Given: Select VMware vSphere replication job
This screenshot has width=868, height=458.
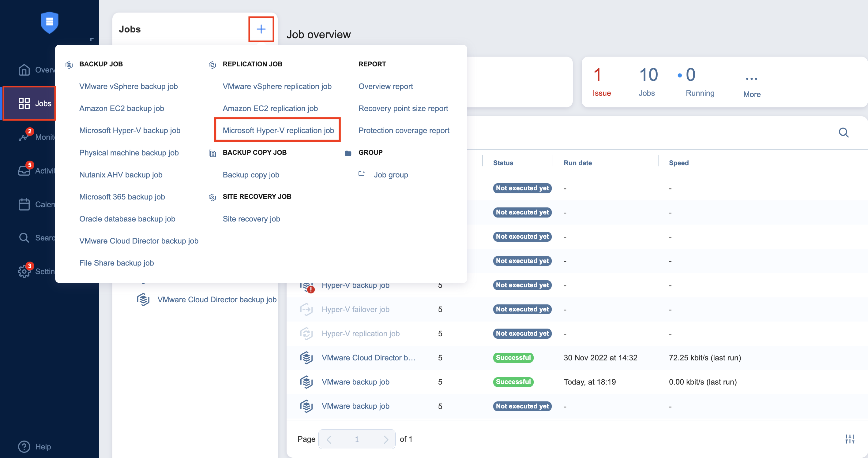Looking at the screenshot, I should [277, 86].
